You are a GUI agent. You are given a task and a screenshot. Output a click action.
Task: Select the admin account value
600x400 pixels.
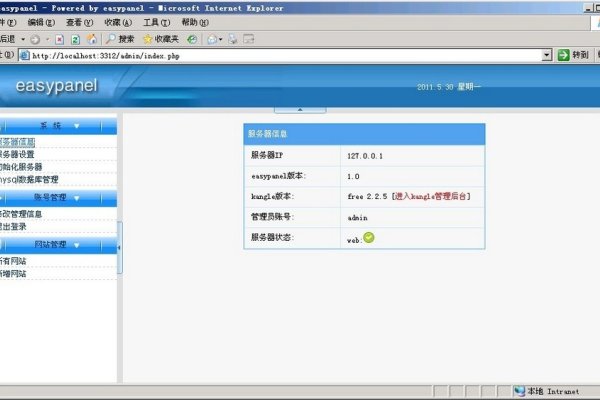pos(357,217)
